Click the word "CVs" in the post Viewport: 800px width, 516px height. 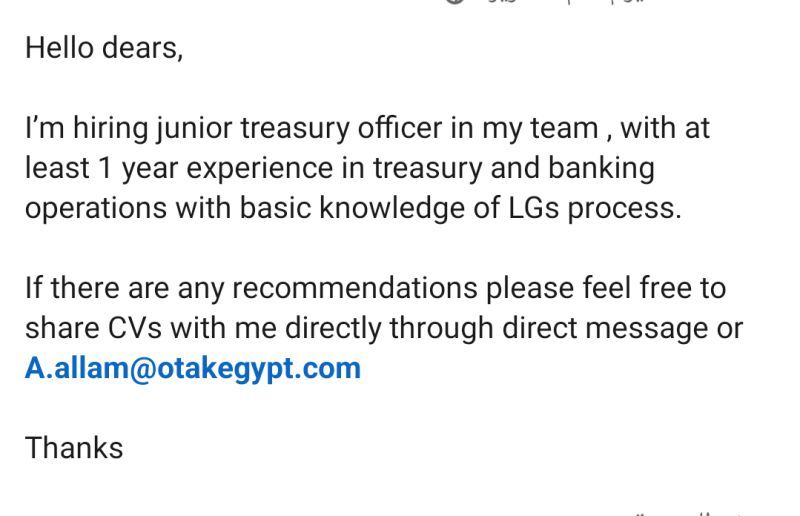[135, 328]
